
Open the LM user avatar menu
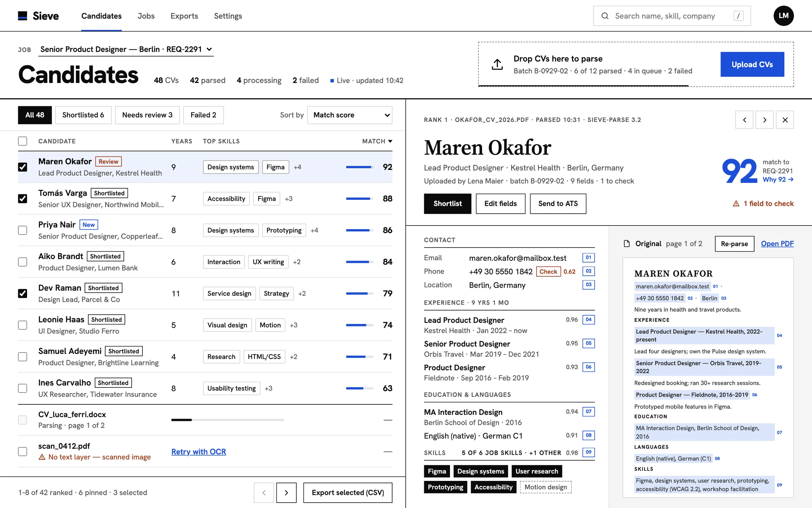coord(784,16)
